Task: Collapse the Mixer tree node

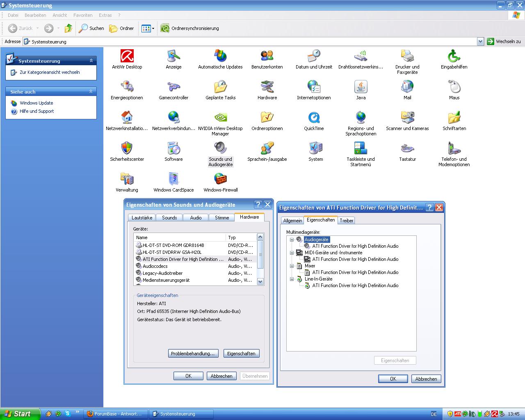Action: [292, 266]
